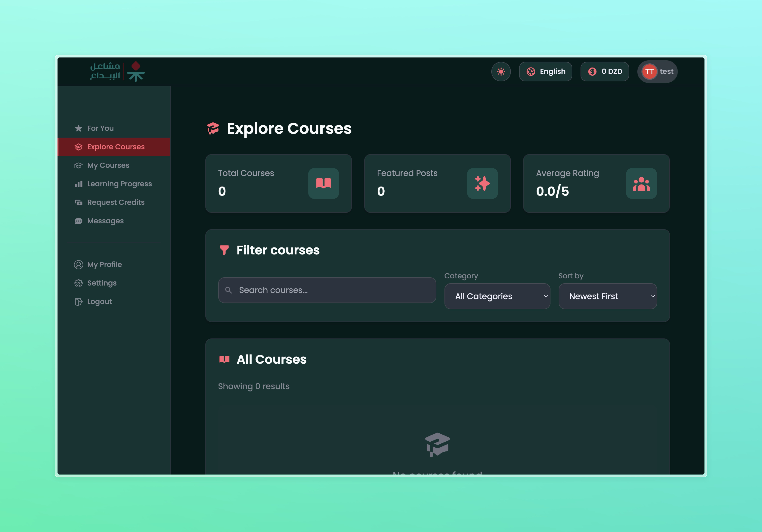The width and height of the screenshot is (762, 532).
Task: Open My Courses from sidebar
Action: (108, 165)
